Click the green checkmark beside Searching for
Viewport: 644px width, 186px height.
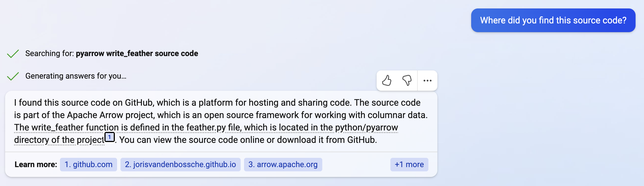click(x=13, y=54)
